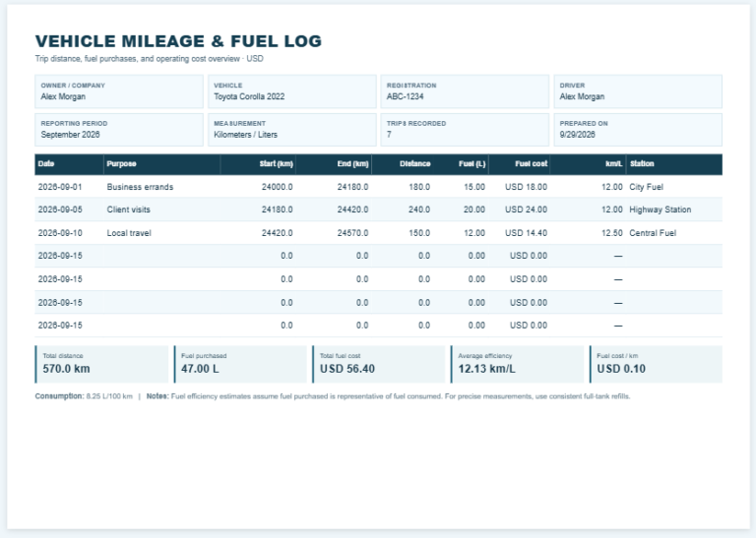Select the Registration value ABC-1234

coord(405,96)
